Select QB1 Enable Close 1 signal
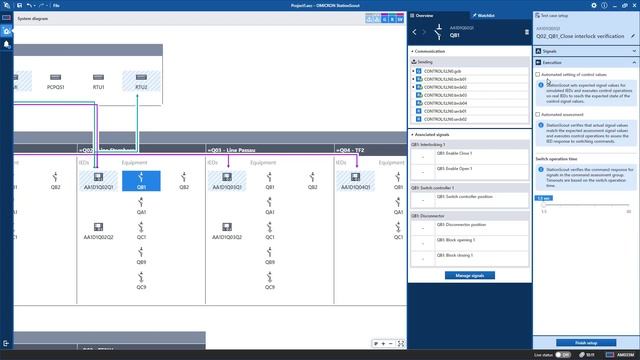This screenshot has width=640, height=360. pos(470,157)
